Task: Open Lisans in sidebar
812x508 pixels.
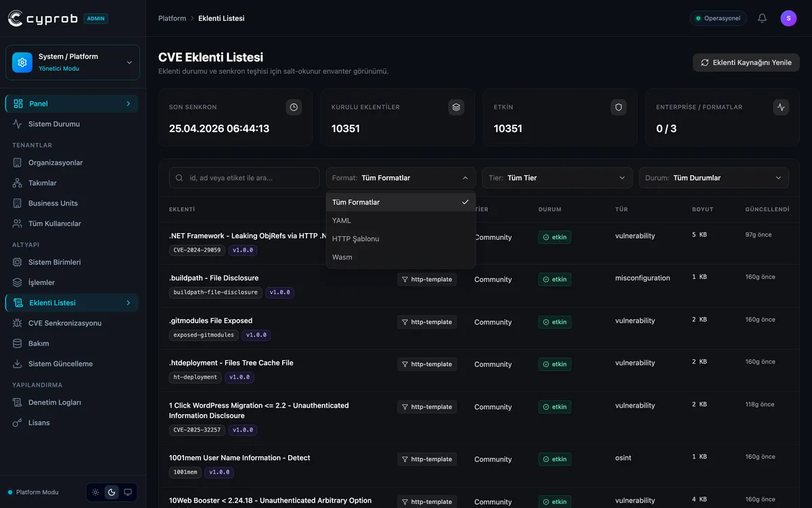Action: [72, 423]
